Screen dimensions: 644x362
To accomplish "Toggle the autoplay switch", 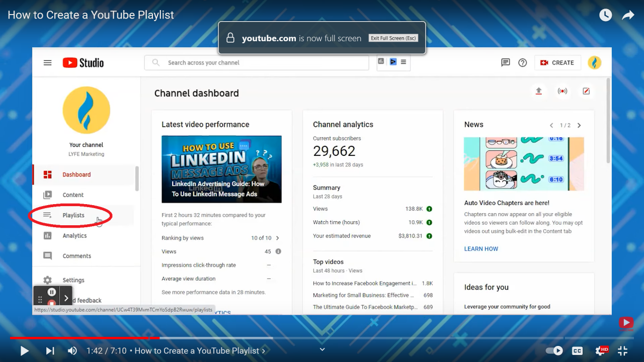I will pos(554,351).
